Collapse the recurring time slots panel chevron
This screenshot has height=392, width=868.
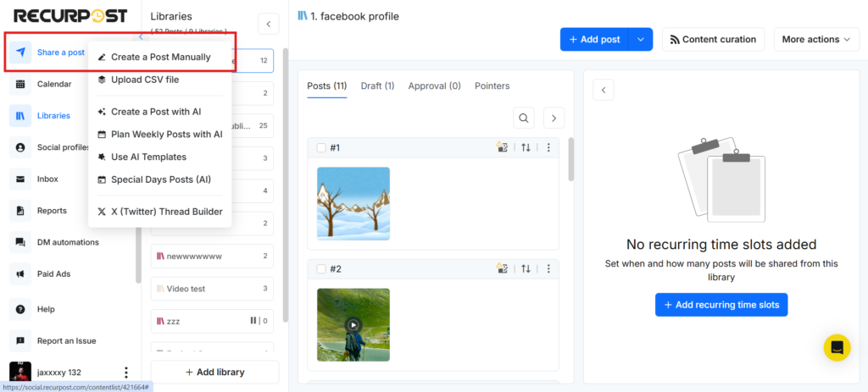(x=604, y=90)
